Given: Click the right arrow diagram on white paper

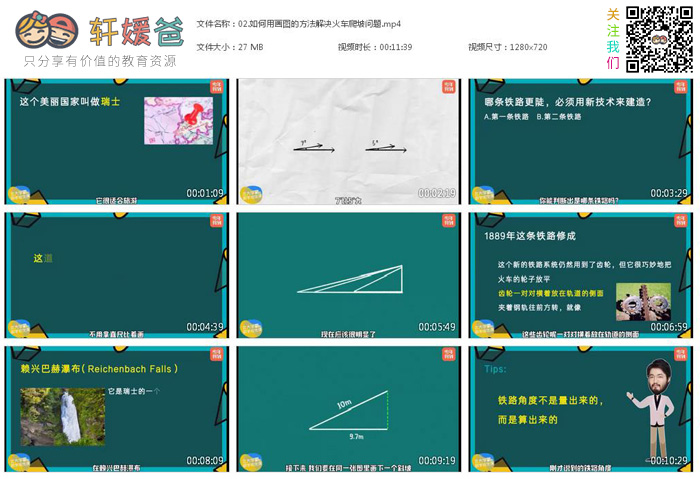Looking at the screenshot, I should 386,146.
